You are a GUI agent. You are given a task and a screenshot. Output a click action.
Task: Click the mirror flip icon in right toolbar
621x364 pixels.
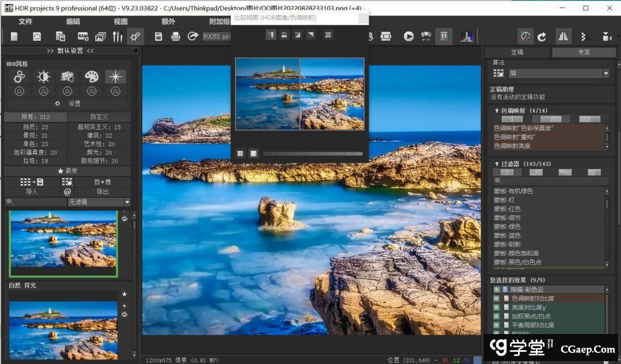click(563, 36)
